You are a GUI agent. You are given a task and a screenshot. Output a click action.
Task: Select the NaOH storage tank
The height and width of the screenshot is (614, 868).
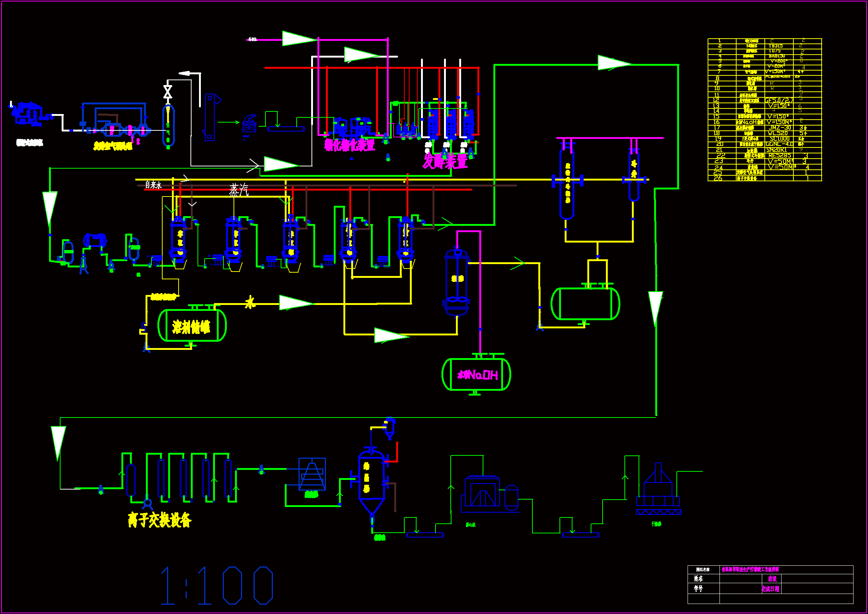click(x=476, y=374)
